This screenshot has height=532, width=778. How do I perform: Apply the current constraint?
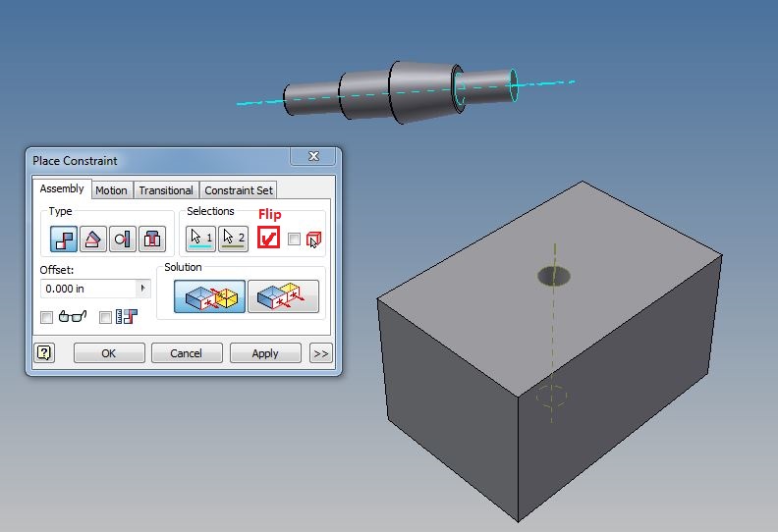point(265,353)
